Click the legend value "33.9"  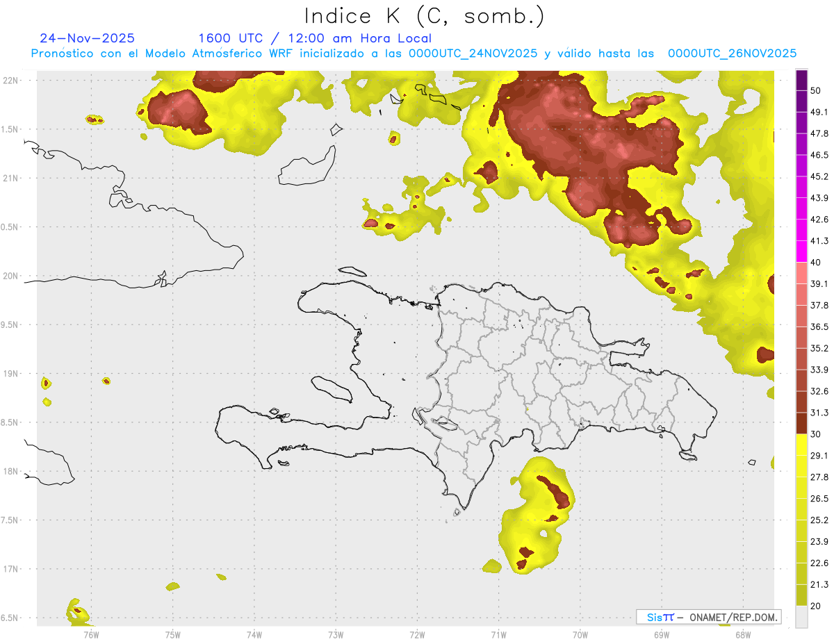coord(819,370)
